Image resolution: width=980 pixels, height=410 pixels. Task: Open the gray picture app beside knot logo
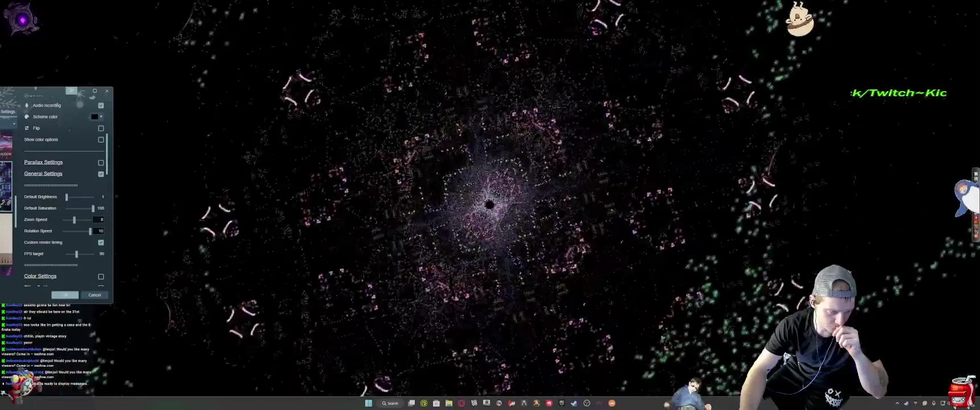[x=487, y=403]
